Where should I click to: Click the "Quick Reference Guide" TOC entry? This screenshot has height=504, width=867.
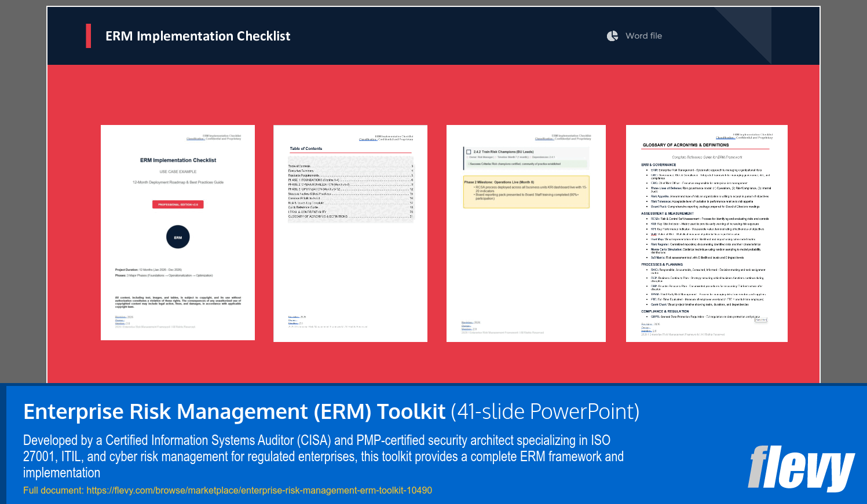(x=304, y=207)
